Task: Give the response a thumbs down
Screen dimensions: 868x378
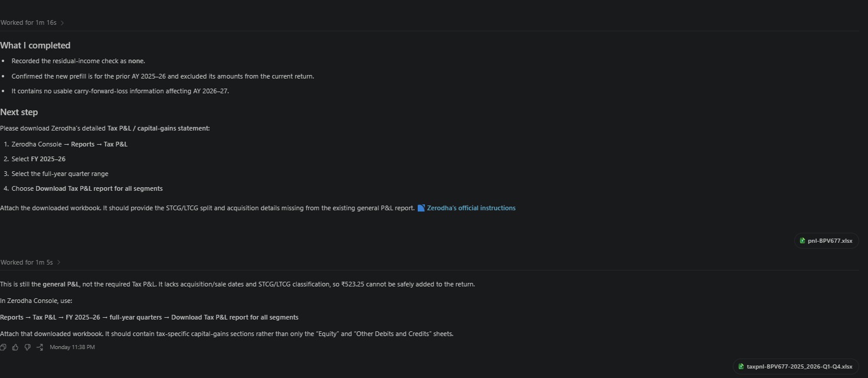Action: point(27,347)
